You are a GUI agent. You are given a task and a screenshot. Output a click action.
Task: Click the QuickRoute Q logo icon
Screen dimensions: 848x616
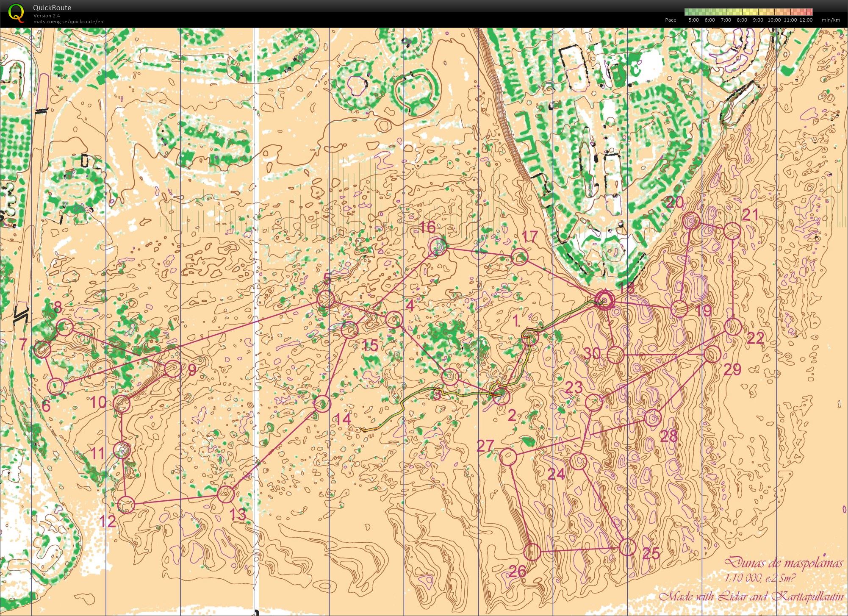coord(16,13)
